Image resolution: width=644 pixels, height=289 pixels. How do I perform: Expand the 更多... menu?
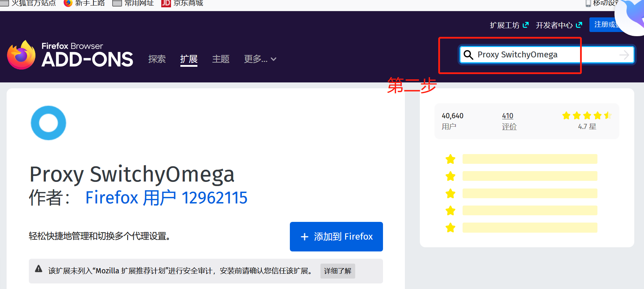(x=260, y=59)
